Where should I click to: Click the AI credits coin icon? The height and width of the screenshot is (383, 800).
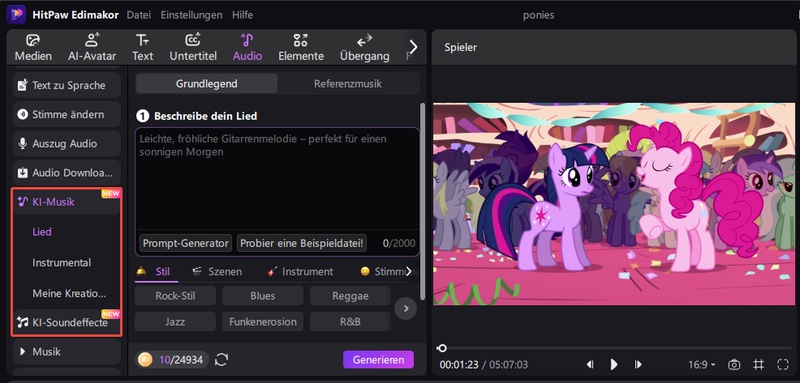pos(145,360)
